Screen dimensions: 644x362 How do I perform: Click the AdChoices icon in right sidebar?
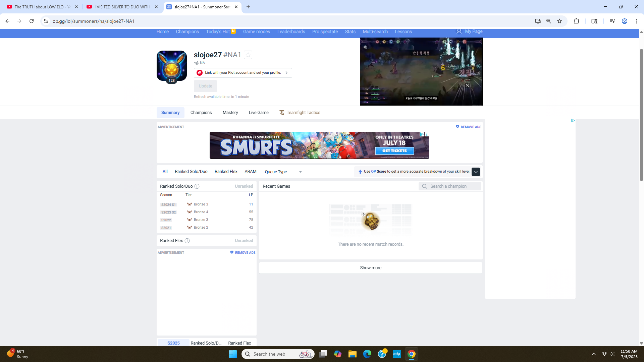point(573,120)
